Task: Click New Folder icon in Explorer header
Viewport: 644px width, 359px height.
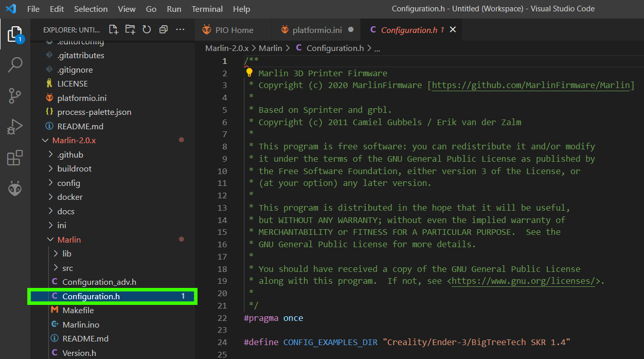Action: pyautogui.click(x=130, y=30)
